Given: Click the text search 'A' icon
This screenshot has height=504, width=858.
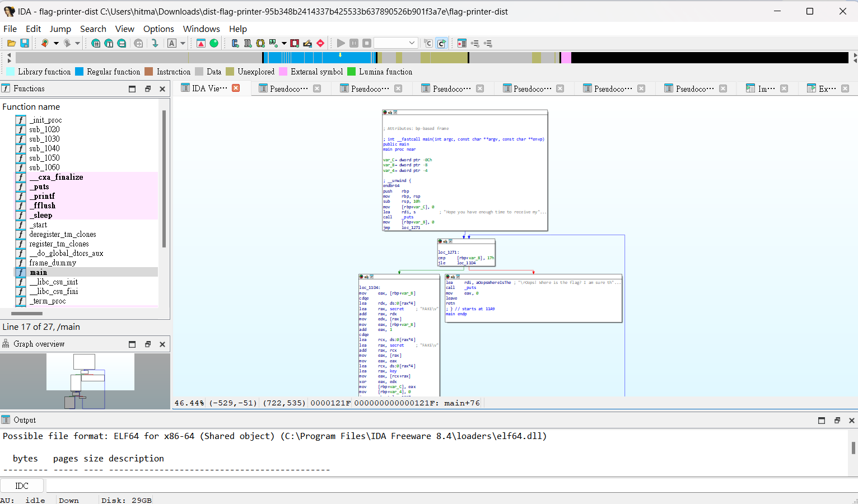Looking at the screenshot, I should pyautogui.click(x=172, y=43).
